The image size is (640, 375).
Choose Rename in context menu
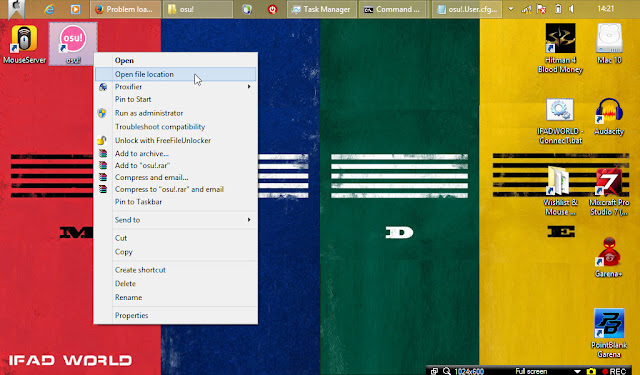[x=176, y=297]
